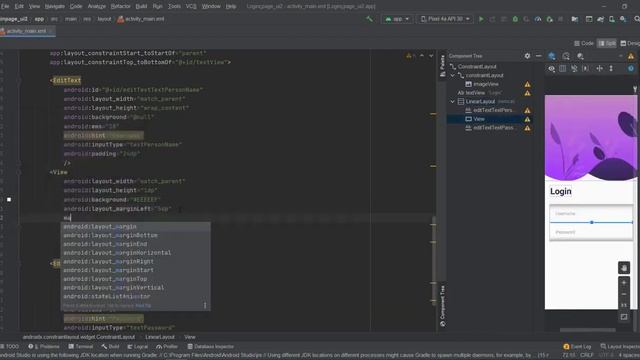Viewport: 640px width, 360px height.
Task: Select textView Login in Component Tree
Action: pyautogui.click(x=480, y=93)
